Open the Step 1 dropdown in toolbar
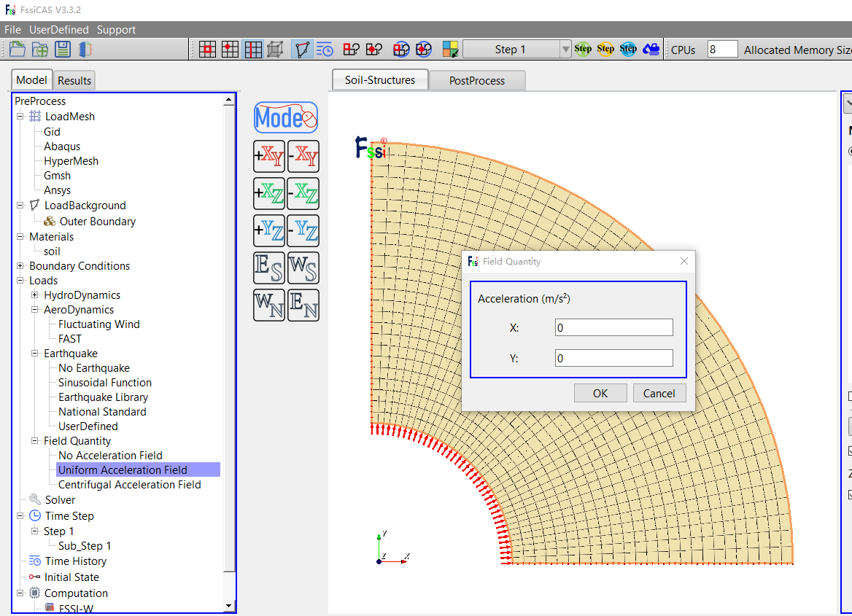Viewport: 852px width, 616px height. pos(565,50)
